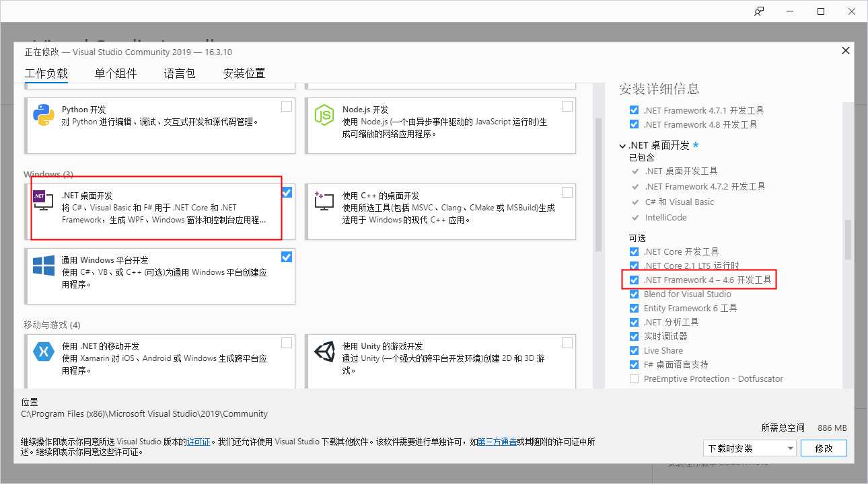Image resolution: width=868 pixels, height=484 pixels.
Task: Uncheck the 通用 Windows 平台开发 checkbox
Action: coord(287,257)
